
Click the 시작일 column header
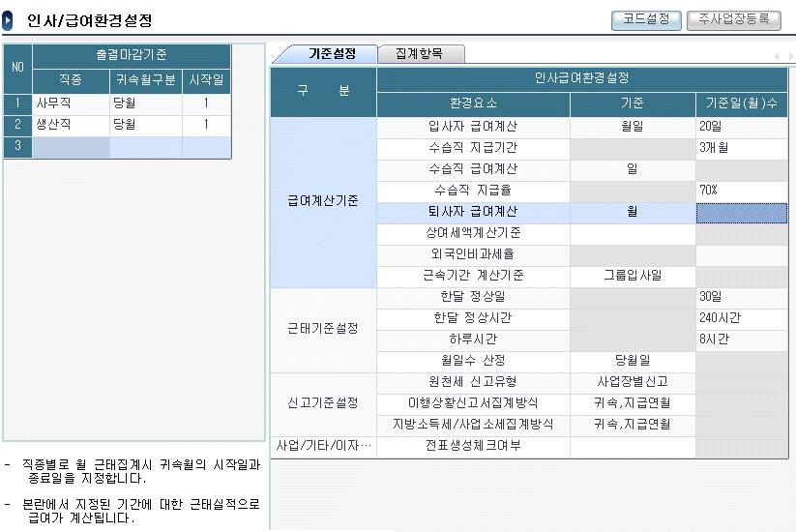[206, 80]
